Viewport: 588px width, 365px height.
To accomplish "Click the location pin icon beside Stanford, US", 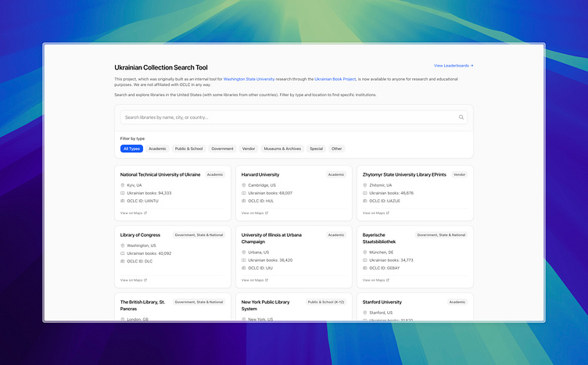I will tap(365, 313).
